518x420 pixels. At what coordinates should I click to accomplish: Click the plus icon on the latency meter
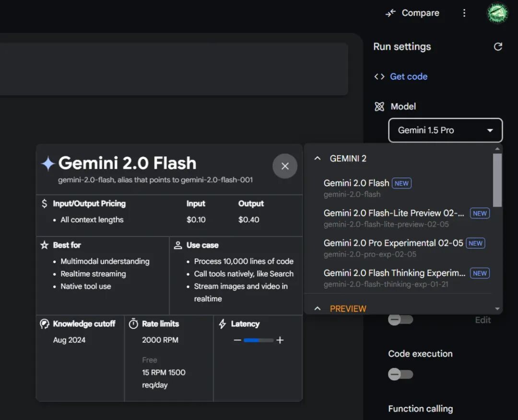pyautogui.click(x=280, y=340)
